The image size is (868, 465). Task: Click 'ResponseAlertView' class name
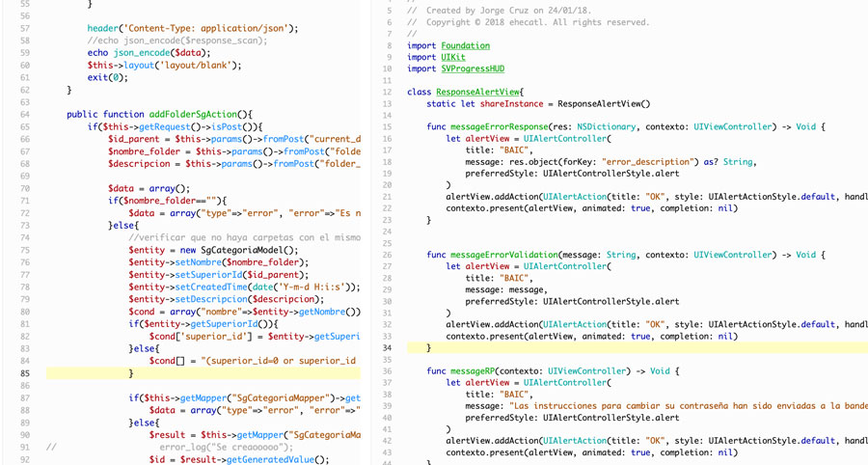click(477, 93)
